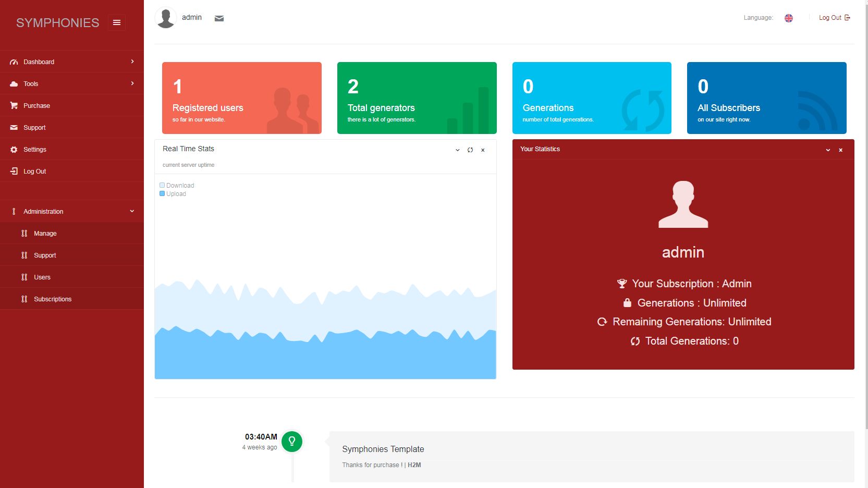This screenshot has height=488, width=868.
Task: Open Purchase from the sidebar
Action: (36, 106)
